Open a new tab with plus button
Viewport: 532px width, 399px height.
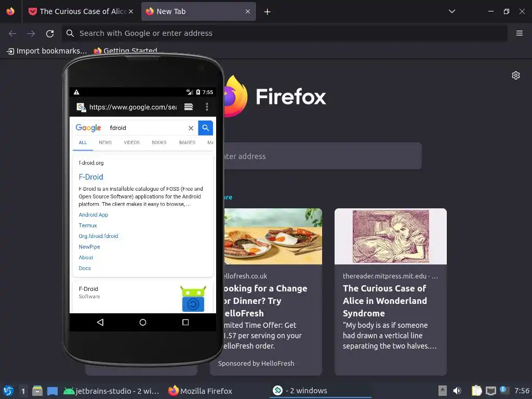(268, 12)
